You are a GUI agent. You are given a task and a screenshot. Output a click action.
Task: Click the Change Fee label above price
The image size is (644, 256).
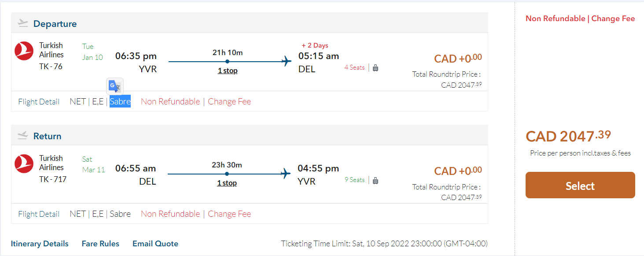[613, 19]
